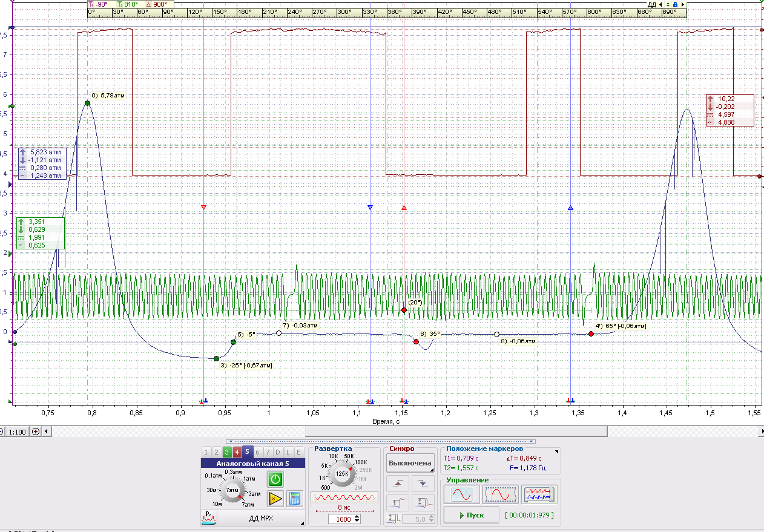The image size is (764, 532).
Task: Open the calculator icon in channel panel
Action: point(295,499)
